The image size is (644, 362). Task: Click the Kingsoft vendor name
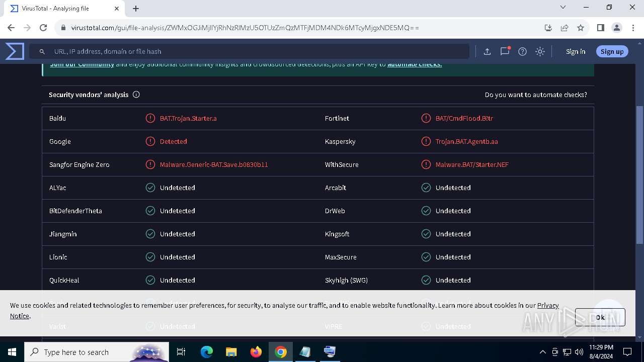pos(337,234)
